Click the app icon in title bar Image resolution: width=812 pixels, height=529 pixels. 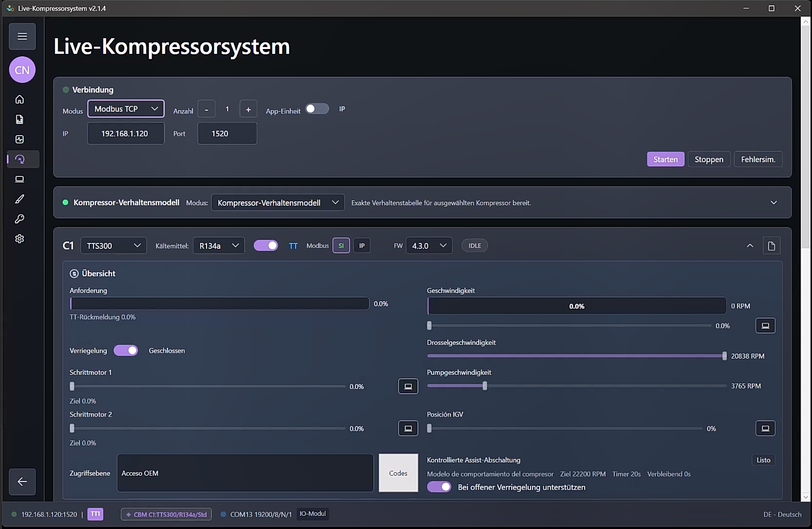[x=10, y=8]
